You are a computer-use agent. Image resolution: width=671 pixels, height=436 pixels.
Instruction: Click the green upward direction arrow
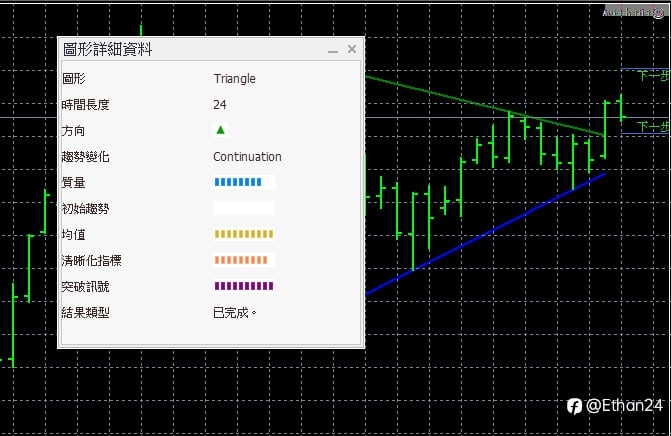point(220,130)
